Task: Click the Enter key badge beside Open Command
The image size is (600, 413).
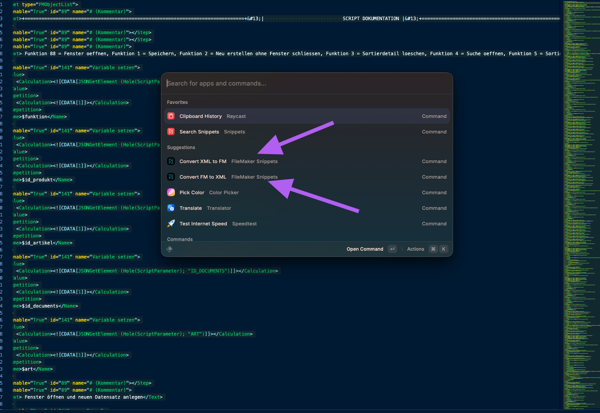Action: 392,249
